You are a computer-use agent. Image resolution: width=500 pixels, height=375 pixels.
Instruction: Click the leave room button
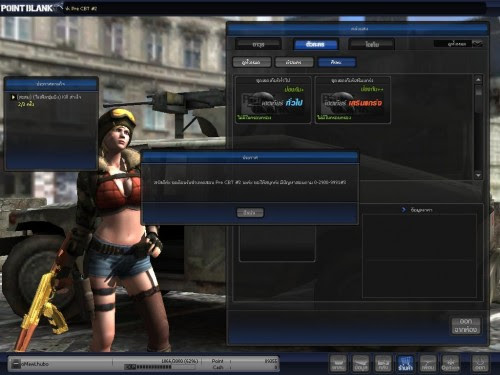coord(466,325)
